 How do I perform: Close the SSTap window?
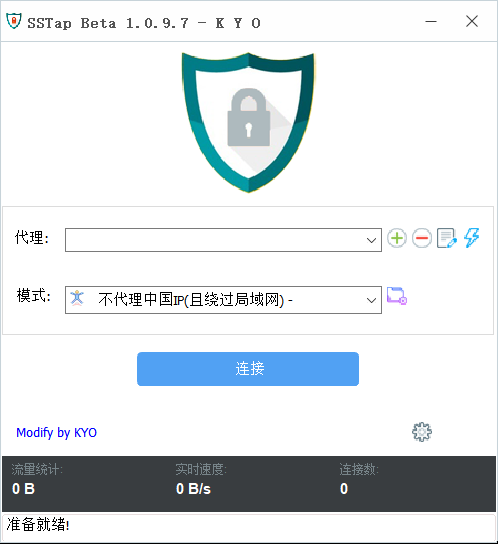(472, 22)
